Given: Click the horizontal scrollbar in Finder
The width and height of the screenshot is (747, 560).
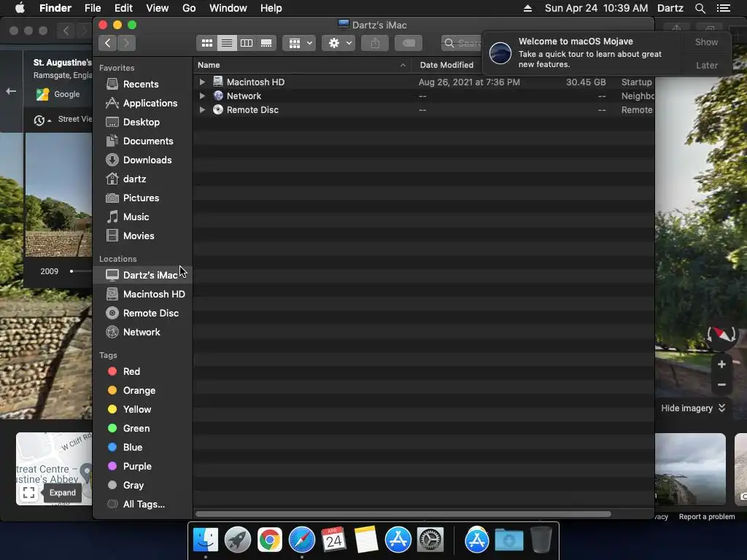Looking at the screenshot, I should [x=403, y=514].
